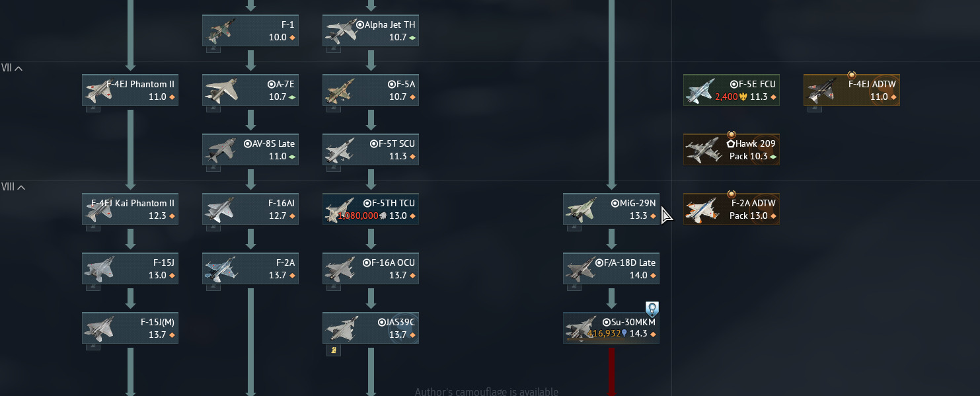Image resolution: width=980 pixels, height=396 pixels.
Task: Select the F/A-18D Late aircraft
Action: (x=611, y=268)
